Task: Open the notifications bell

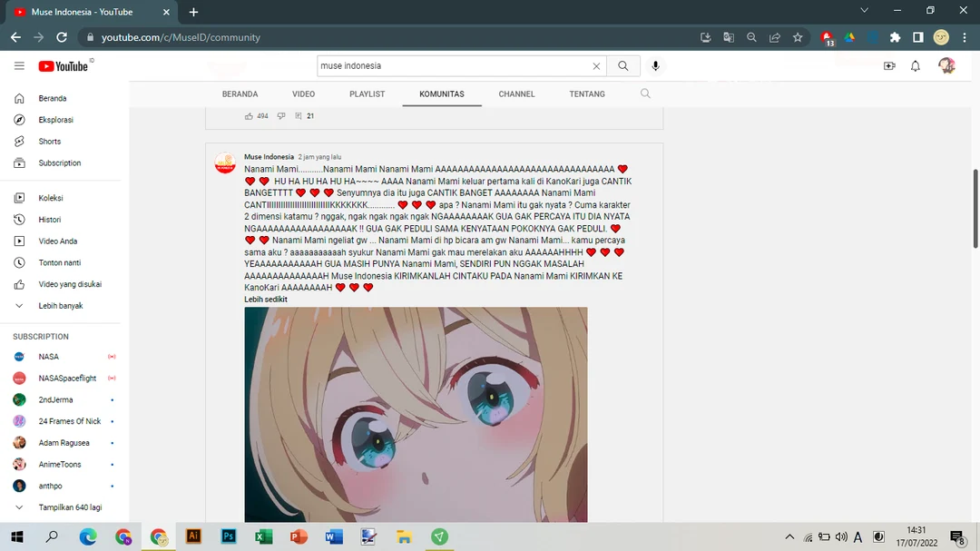Action: coord(916,66)
